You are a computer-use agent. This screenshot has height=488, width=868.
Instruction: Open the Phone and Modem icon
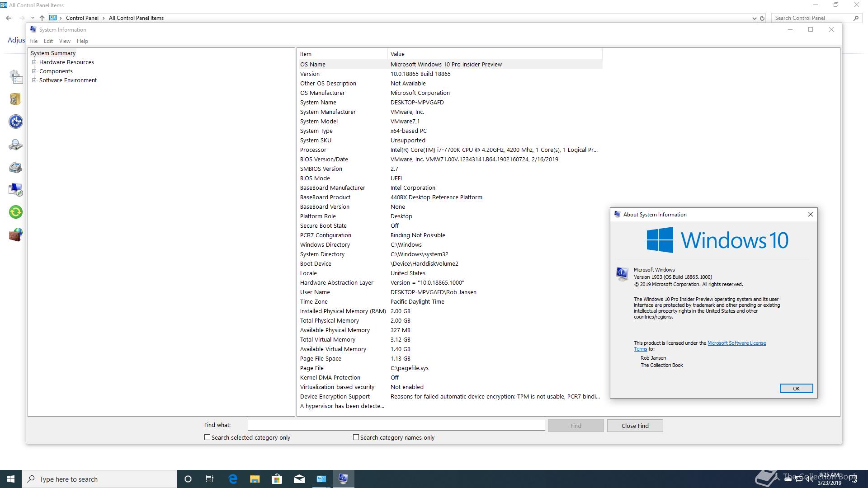point(15,167)
